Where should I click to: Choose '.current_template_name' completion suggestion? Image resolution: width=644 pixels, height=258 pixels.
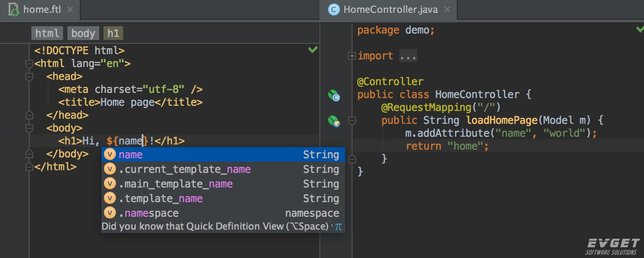(223, 169)
